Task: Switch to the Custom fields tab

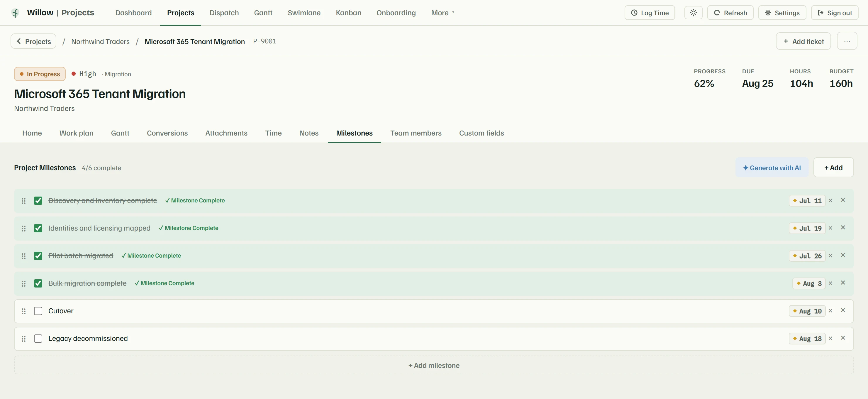Action: pos(482,133)
